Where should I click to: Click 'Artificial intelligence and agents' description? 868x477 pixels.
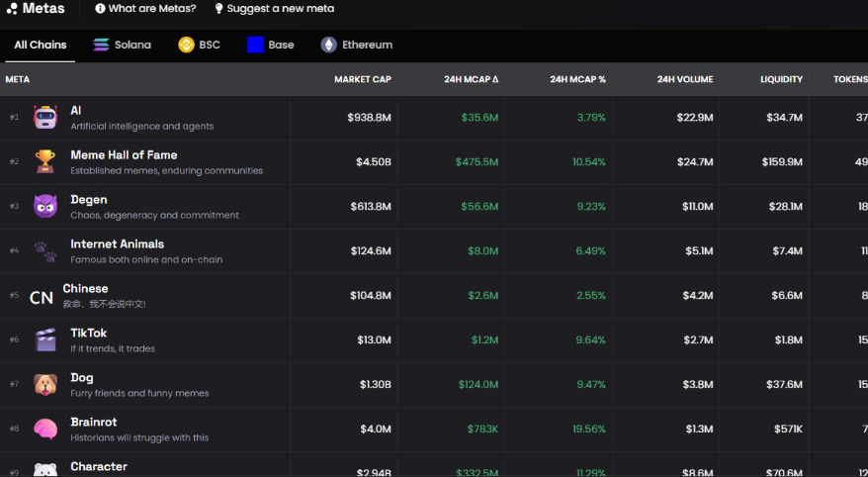click(142, 127)
